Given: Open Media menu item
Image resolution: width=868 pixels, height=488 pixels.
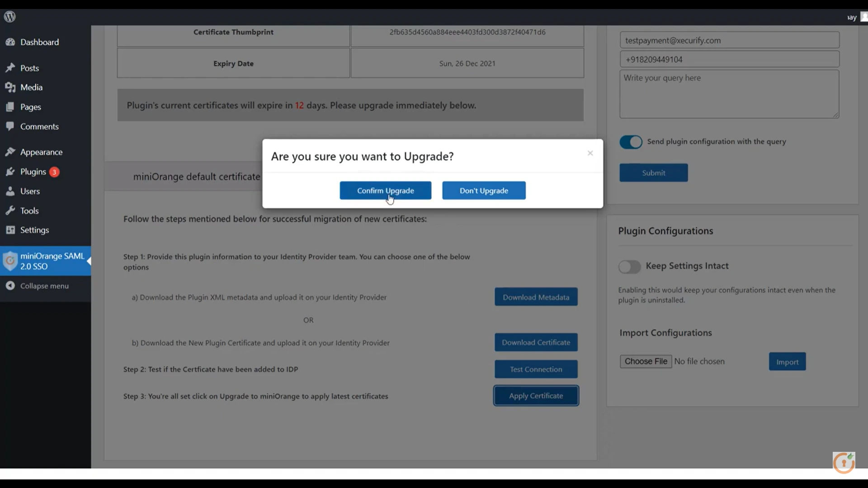Looking at the screenshot, I should point(45,87).
